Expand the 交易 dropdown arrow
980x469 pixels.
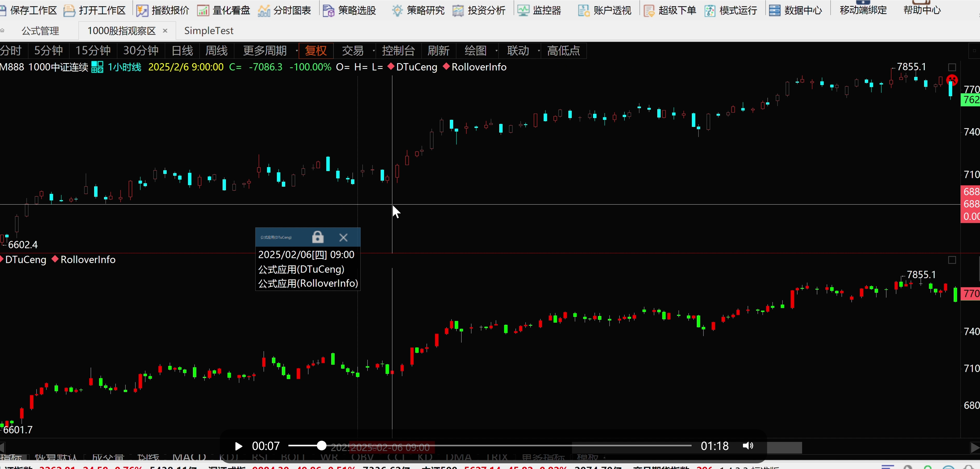tap(374, 51)
